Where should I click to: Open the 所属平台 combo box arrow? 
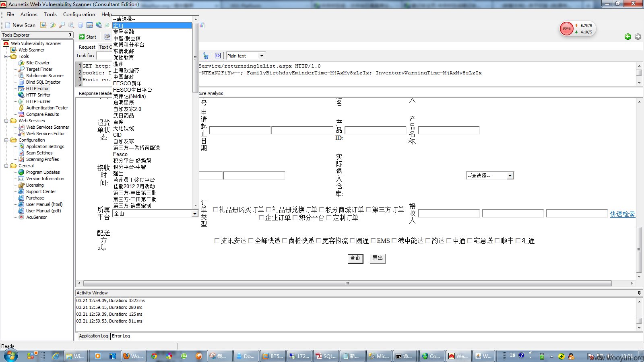tap(195, 214)
